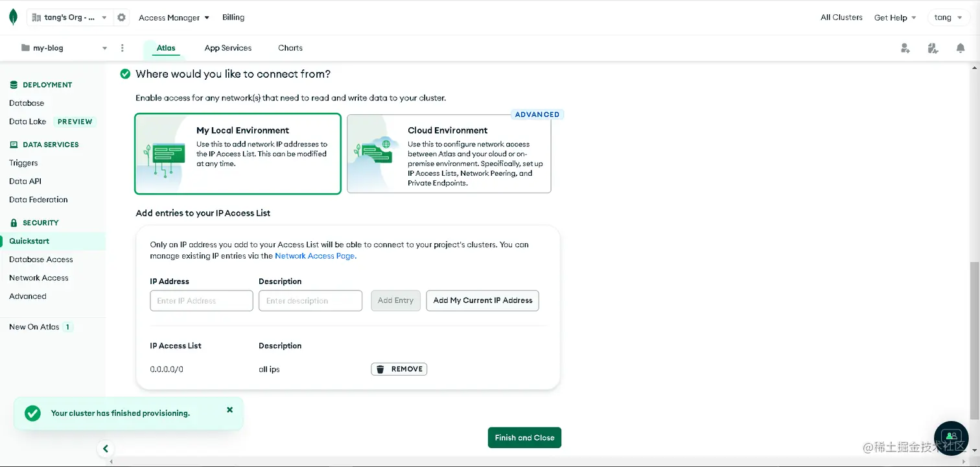Viewport: 980px width, 467px height.
Task: Open notifications bell icon
Action: [x=961, y=48]
